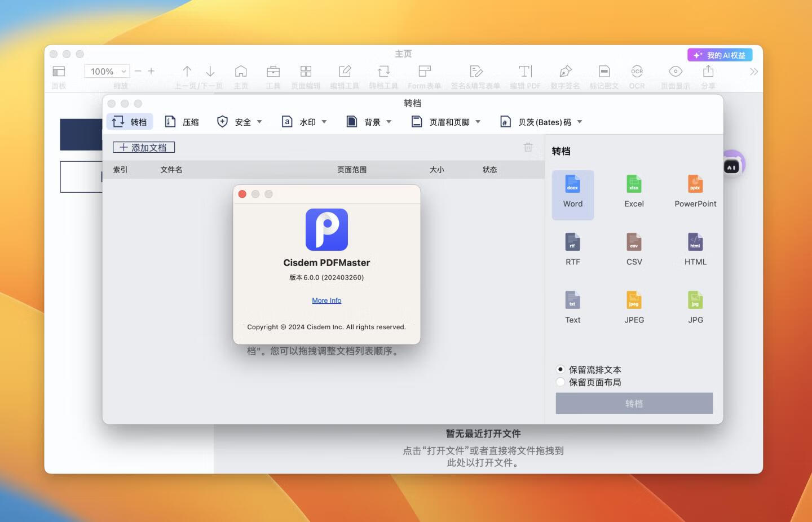This screenshot has width=812, height=522.
Task: Open Page Edit (页面编辑) grid icon
Action: click(x=306, y=71)
